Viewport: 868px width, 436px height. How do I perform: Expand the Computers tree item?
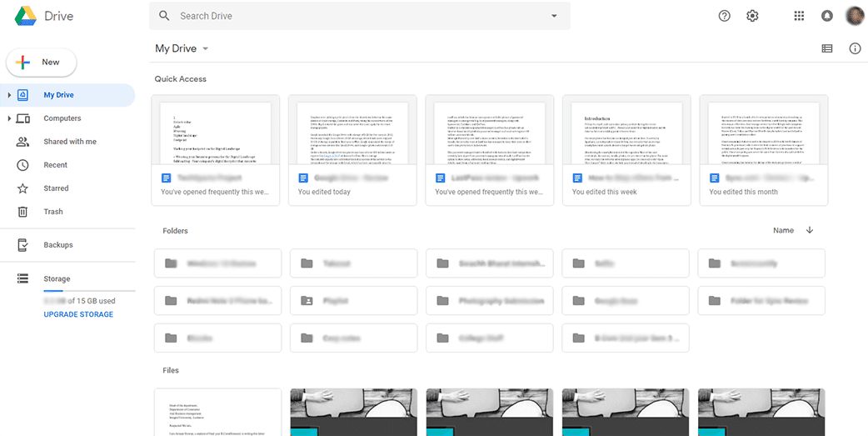[9, 118]
